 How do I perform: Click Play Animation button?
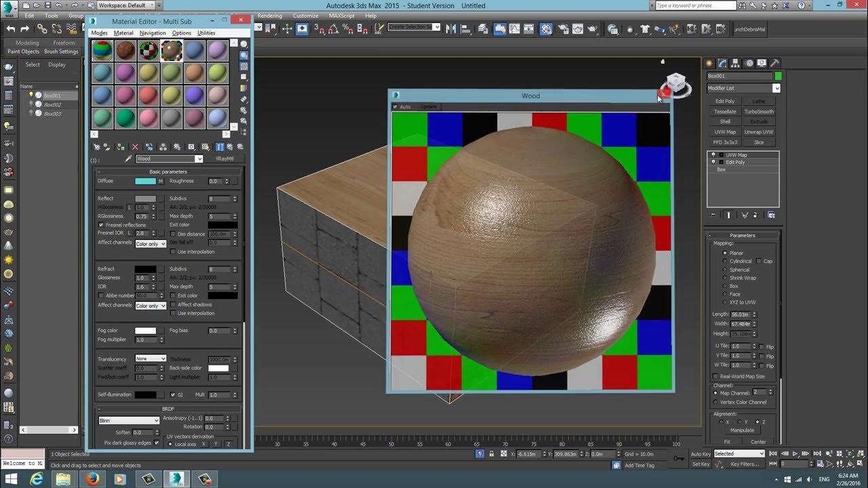(795, 453)
